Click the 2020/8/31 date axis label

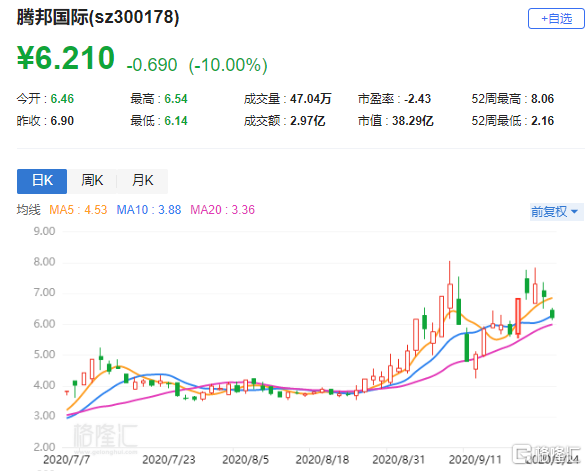click(399, 459)
